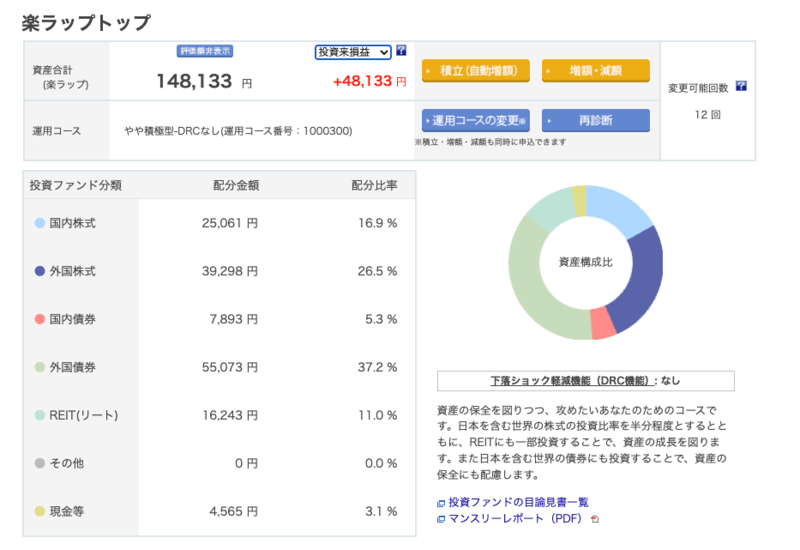This screenshot has height=550, width=800.
Task: Click the 148,133 円 total asset value
Action: point(204,81)
